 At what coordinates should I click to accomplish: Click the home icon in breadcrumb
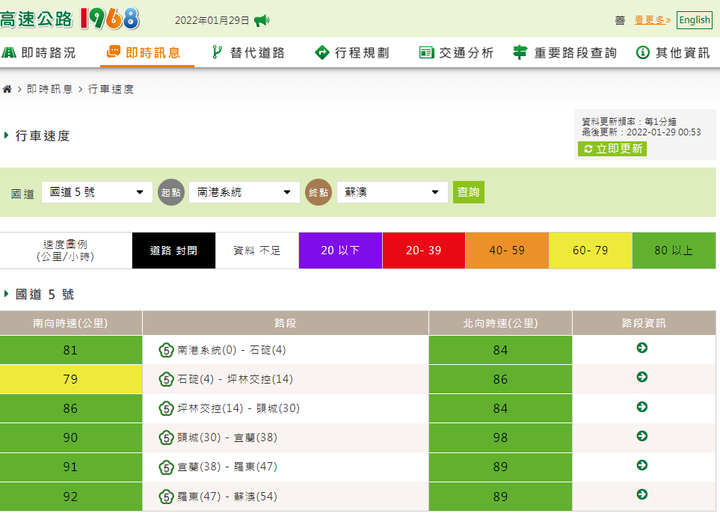point(8,89)
